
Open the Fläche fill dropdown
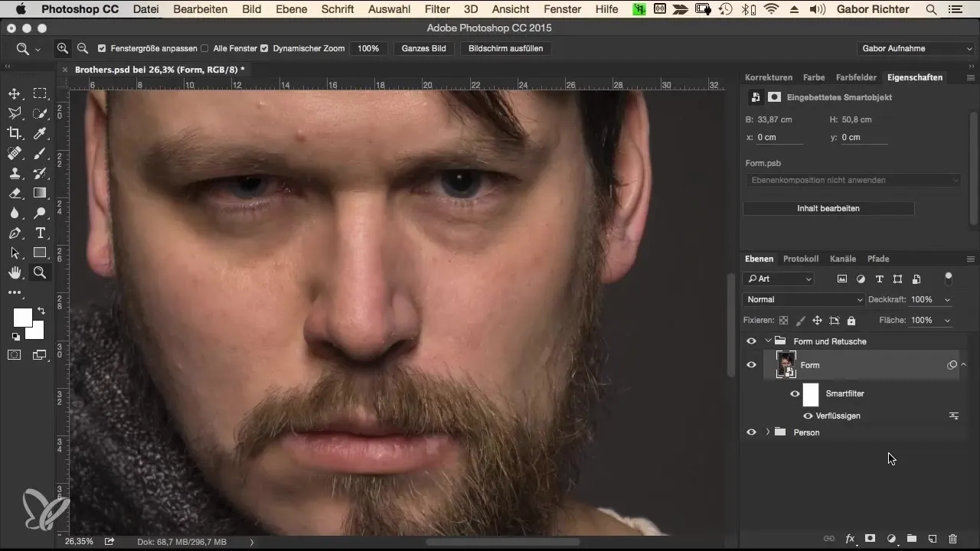(x=948, y=320)
